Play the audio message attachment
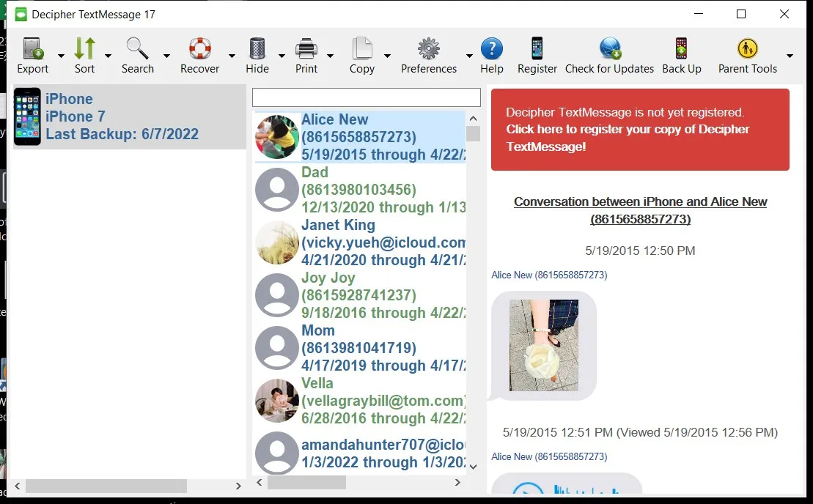The image size is (813, 504). (527, 489)
